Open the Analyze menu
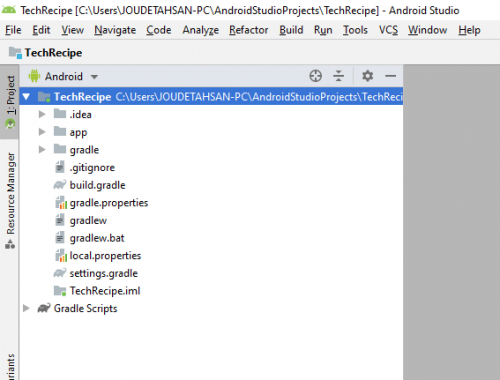The image size is (500, 380). (200, 30)
